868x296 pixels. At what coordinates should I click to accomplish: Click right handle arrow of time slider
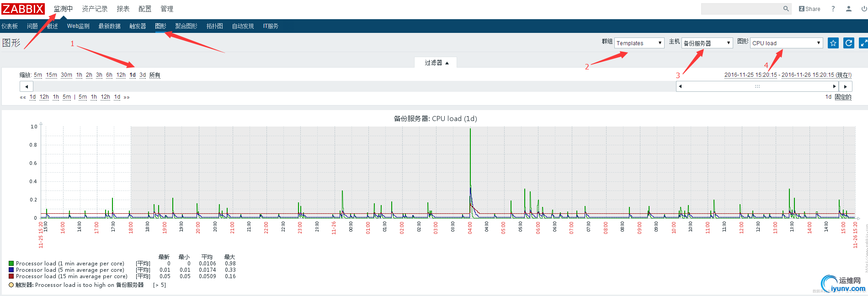[x=835, y=86]
